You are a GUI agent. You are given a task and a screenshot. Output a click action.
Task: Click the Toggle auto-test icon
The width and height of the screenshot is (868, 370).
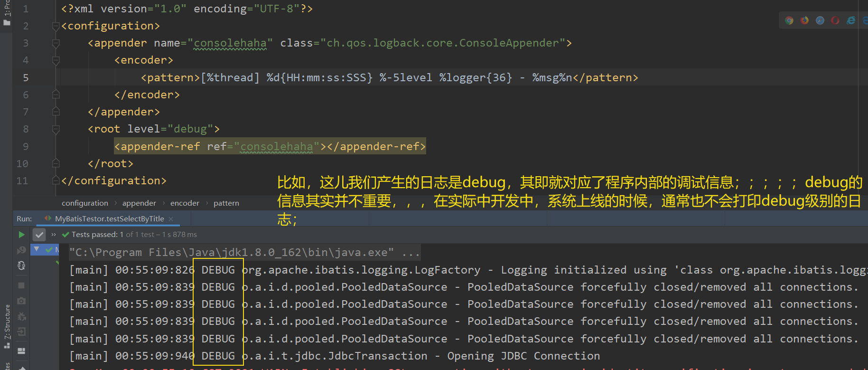coord(21,266)
